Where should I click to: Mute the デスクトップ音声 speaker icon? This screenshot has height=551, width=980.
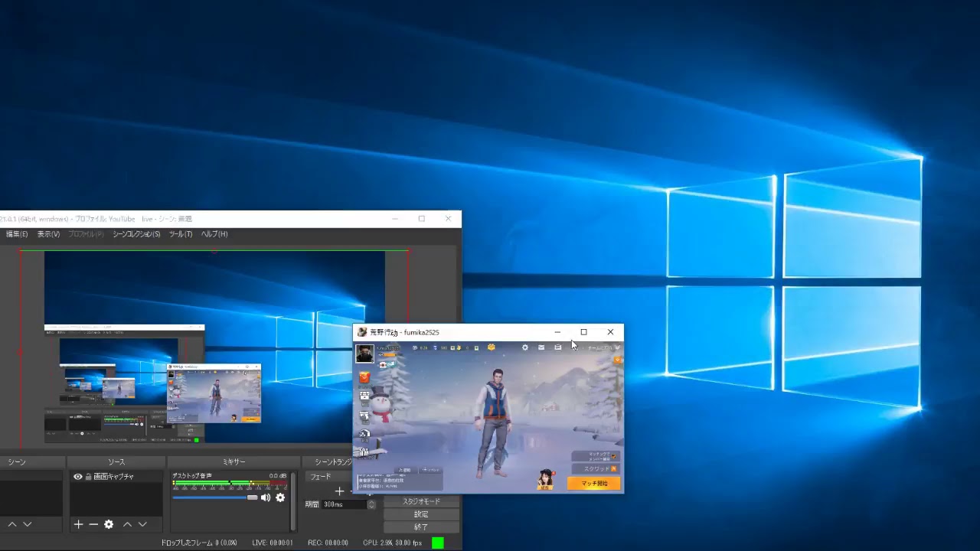pos(266,497)
